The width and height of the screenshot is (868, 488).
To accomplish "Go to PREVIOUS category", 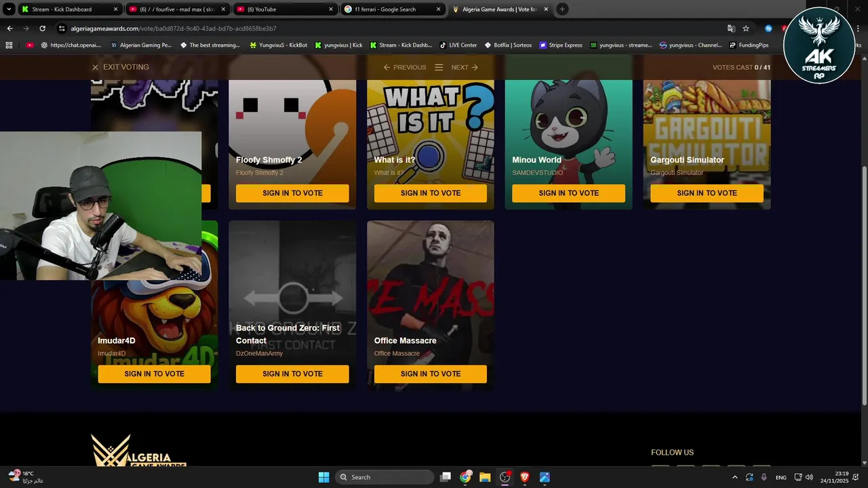I will [x=405, y=67].
